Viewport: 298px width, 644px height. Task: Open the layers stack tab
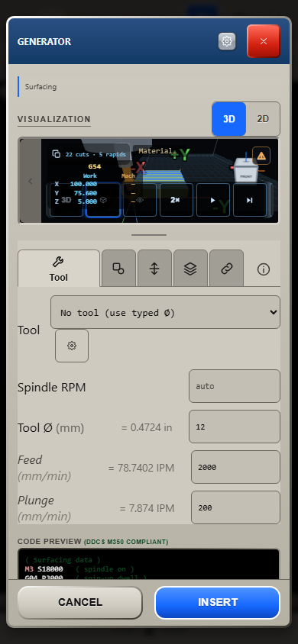coord(190,268)
